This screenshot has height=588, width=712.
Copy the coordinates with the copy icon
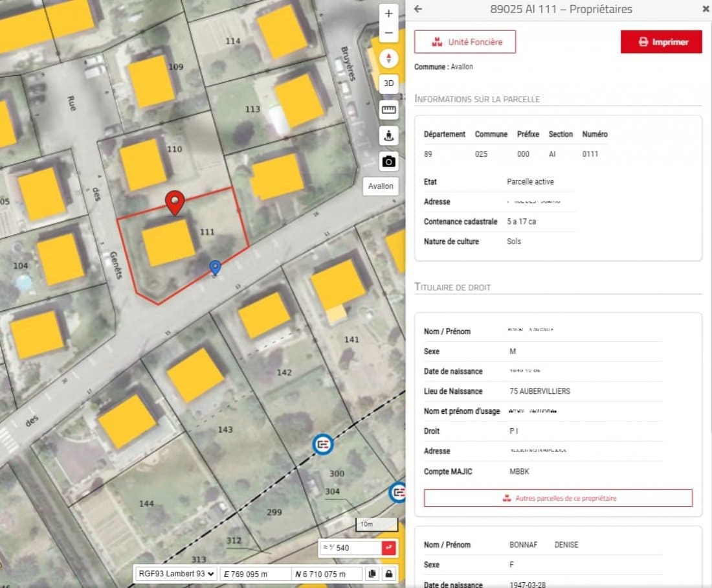[x=372, y=574]
